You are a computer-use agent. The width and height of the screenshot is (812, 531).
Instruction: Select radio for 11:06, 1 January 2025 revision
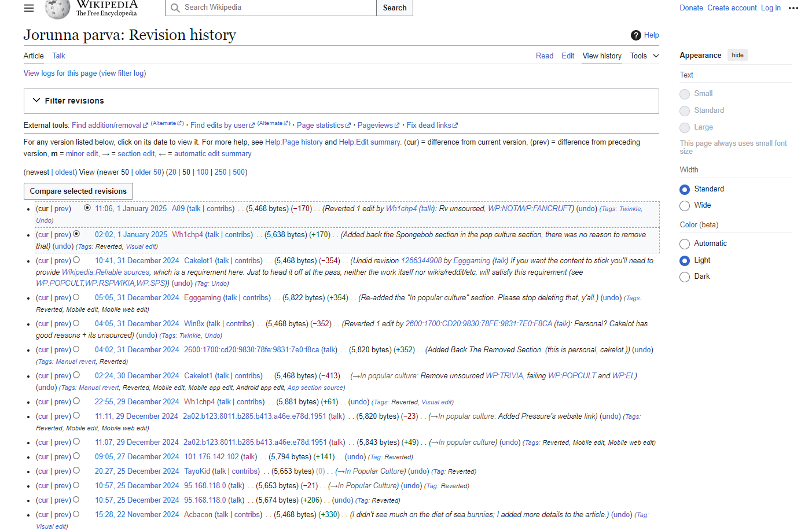point(87,208)
